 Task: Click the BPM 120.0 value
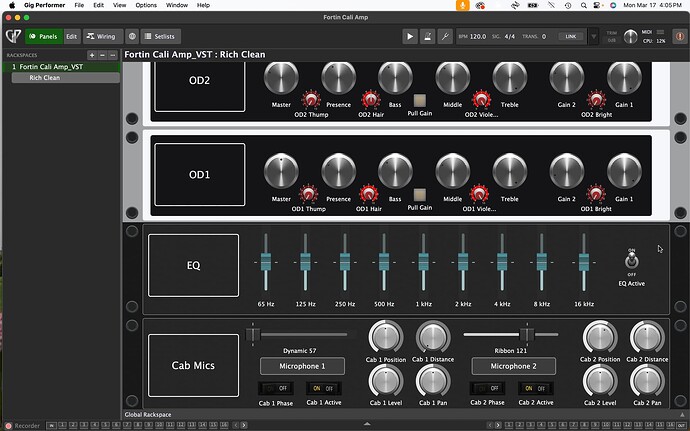coord(478,37)
